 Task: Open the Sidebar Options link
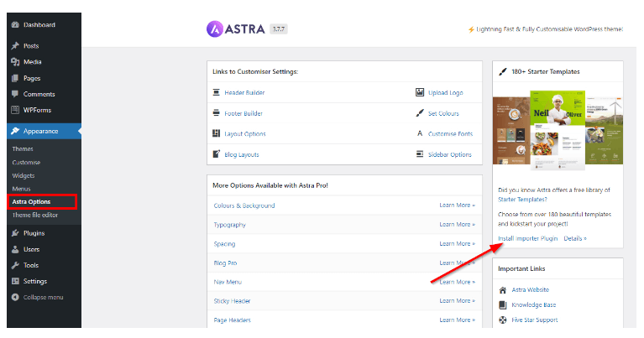pos(450,154)
